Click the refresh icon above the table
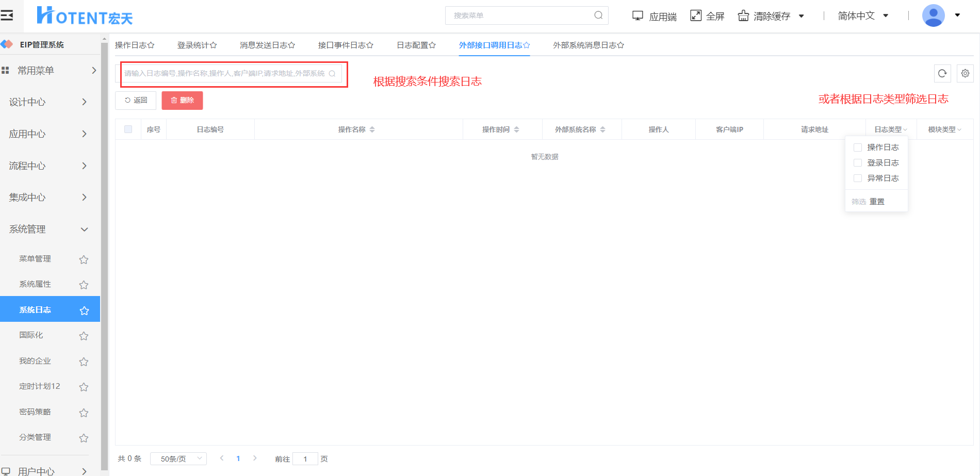Viewport: 980px width, 476px height. coord(942,73)
